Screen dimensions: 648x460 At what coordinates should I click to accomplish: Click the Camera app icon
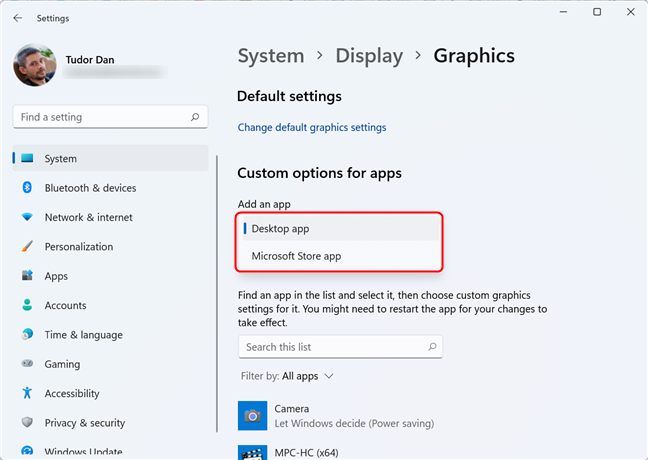tap(253, 416)
